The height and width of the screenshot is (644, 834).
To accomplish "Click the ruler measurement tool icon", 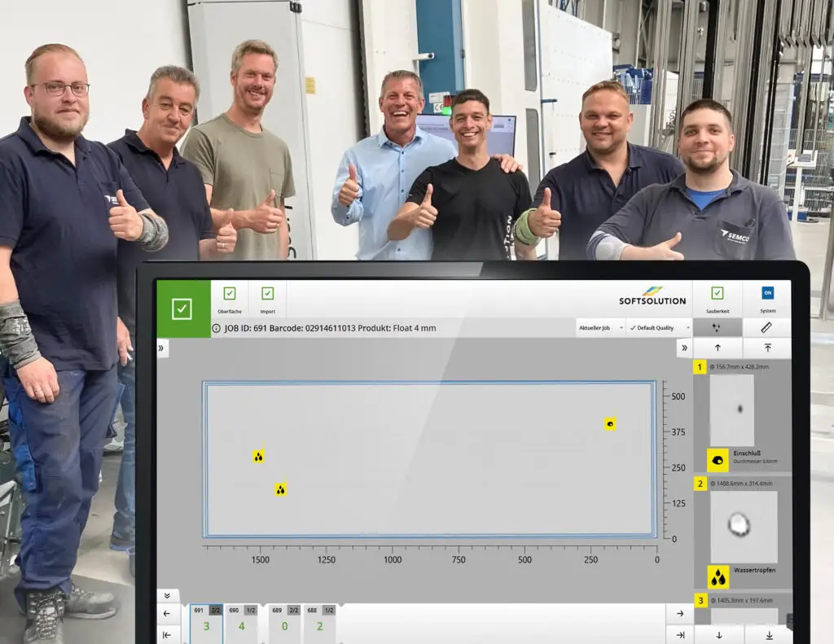I will [x=766, y=327].
